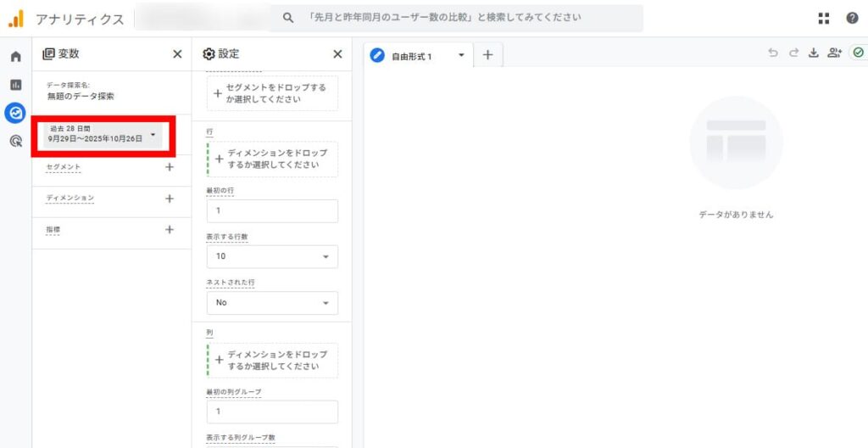This screenshot has width=868, height=448.
Task: Click the redo arrow icon
Action: click(793, 53)
